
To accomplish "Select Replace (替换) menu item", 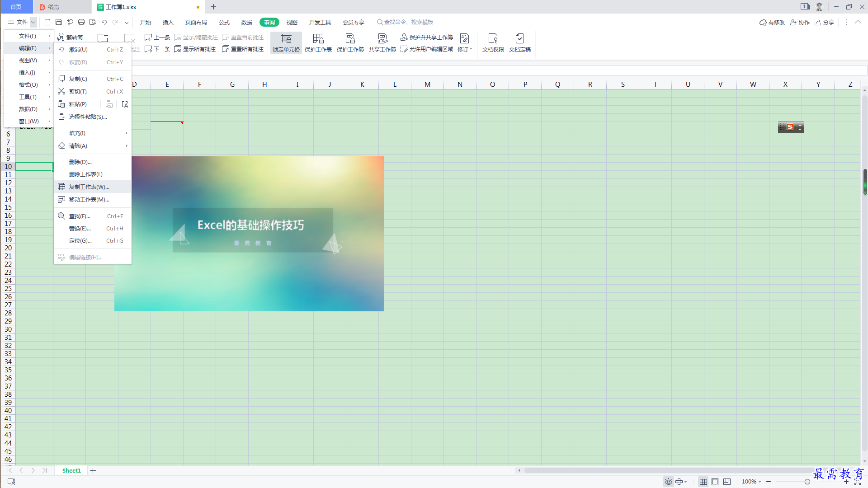I will point(93,229).
